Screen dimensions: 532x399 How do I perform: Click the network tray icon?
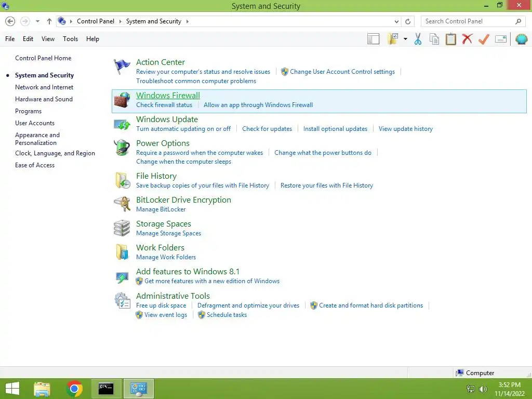pyautogui.click(x=471, y=389)
